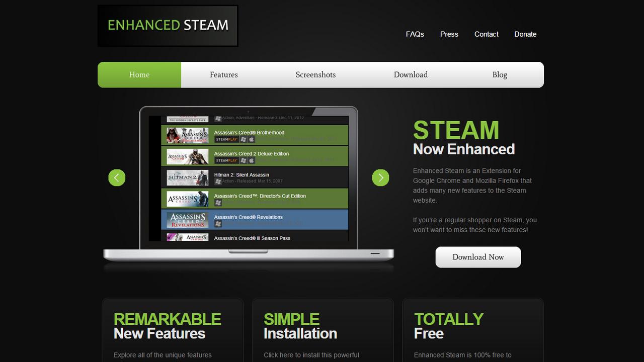Open the Press link
The image size is (644, 362).
point(449,34)
